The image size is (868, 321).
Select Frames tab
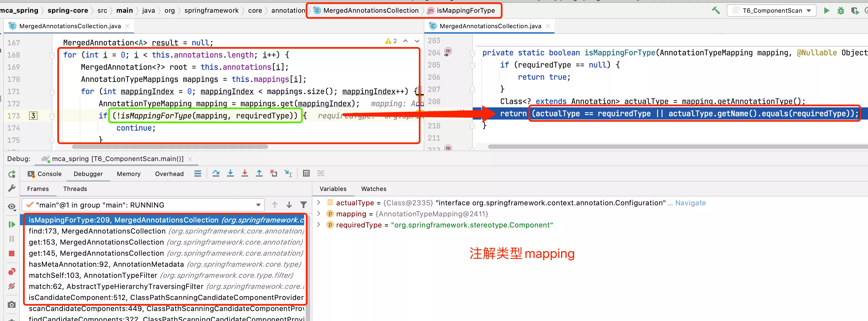tap(38, 189)
